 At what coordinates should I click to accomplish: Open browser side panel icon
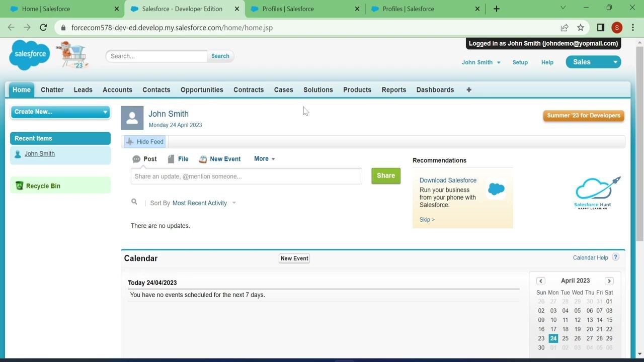coord(600,28)
